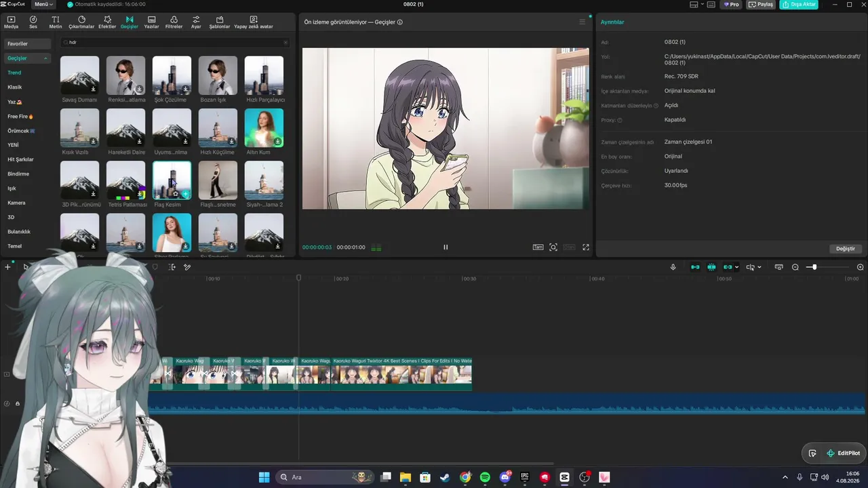Image resolution: width=868 pixels, height=488 pixels.
Task: Open the Pro subscription badge
Action: (x=731, y=5)
